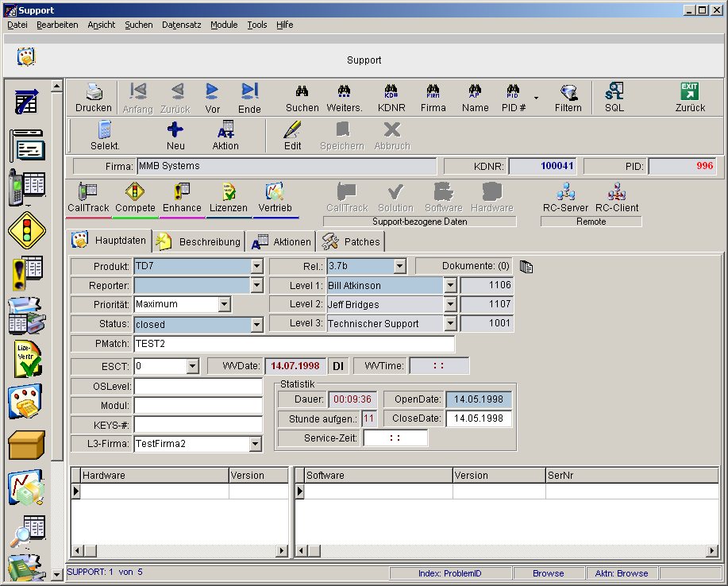Expand the Produkt dropdown
This screenshot has height=586, width=728.
coord(256,266)
